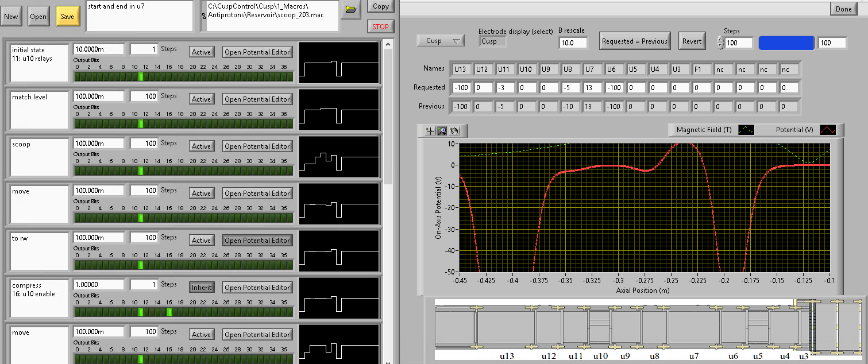Open the scoop step waveform preview thumbnail

coord(338,157)
